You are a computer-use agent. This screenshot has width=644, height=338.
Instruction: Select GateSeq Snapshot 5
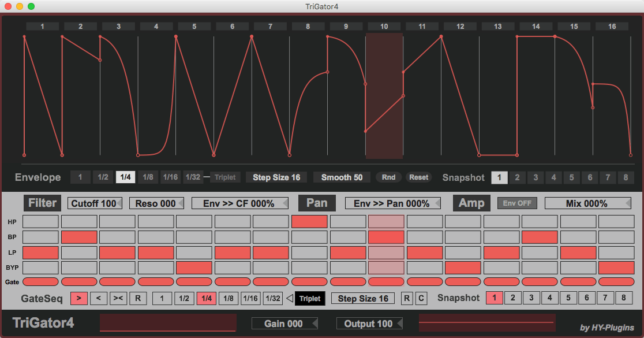click(568, 298)
